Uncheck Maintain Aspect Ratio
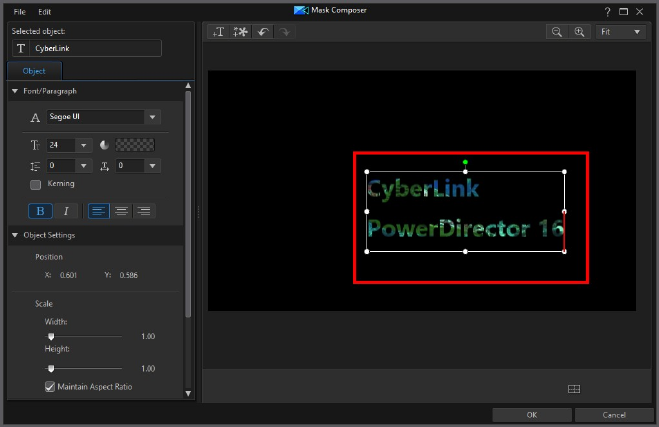 click(50, 387)
